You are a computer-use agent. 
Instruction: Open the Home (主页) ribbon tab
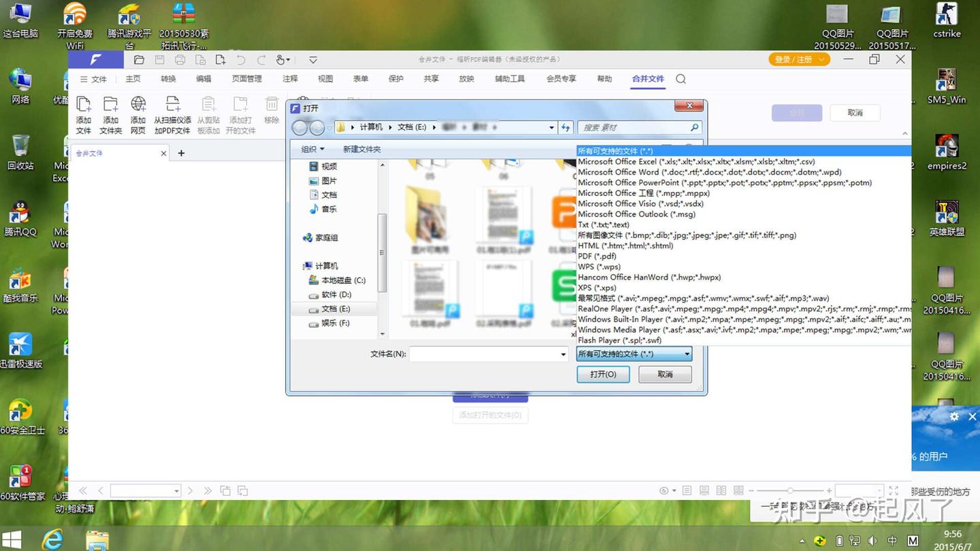tap(133, 79)
